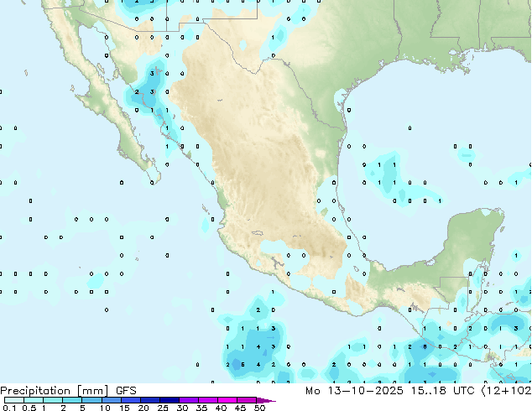The image size is (532, 411).
Task: Click the "15" scale label
Action: (124, 408)
